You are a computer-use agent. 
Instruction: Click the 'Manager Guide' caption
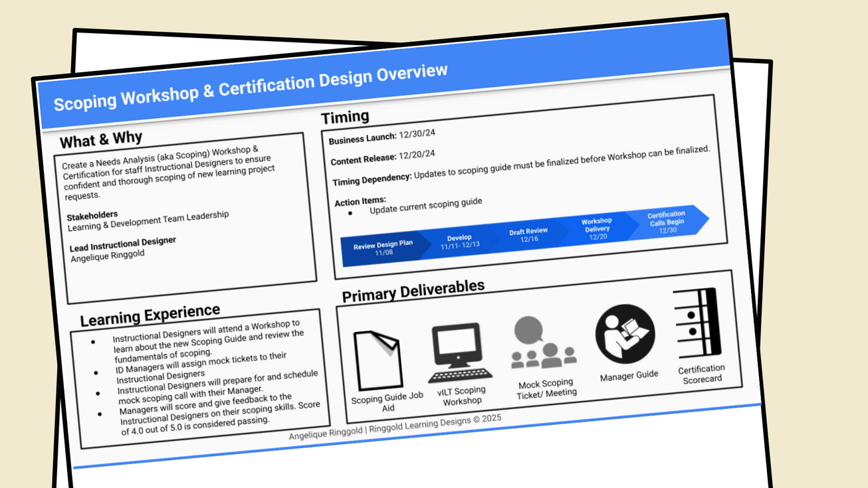click(629, 376)
